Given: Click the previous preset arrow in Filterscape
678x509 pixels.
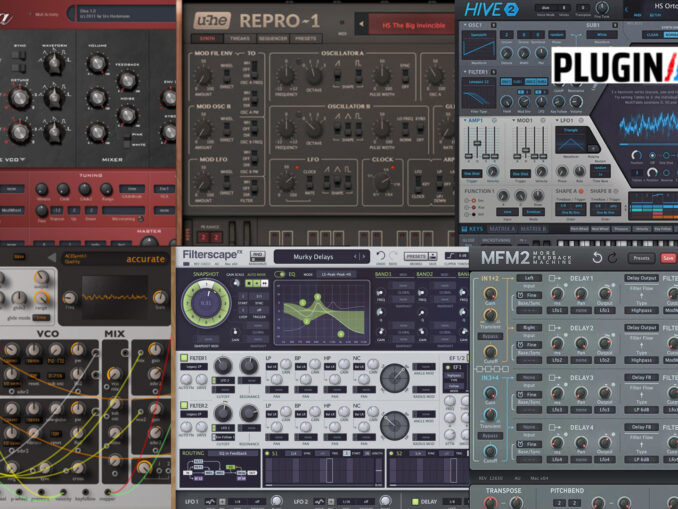Looking at the screenshot, I should coord(355,256).
